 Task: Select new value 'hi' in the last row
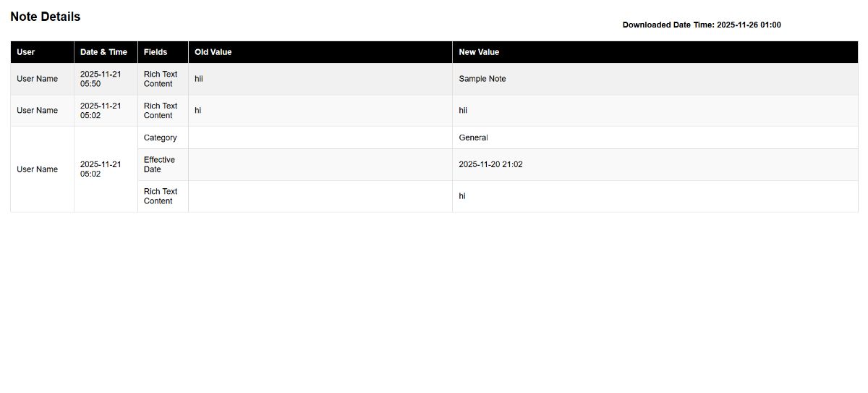[x=462, y=196]
